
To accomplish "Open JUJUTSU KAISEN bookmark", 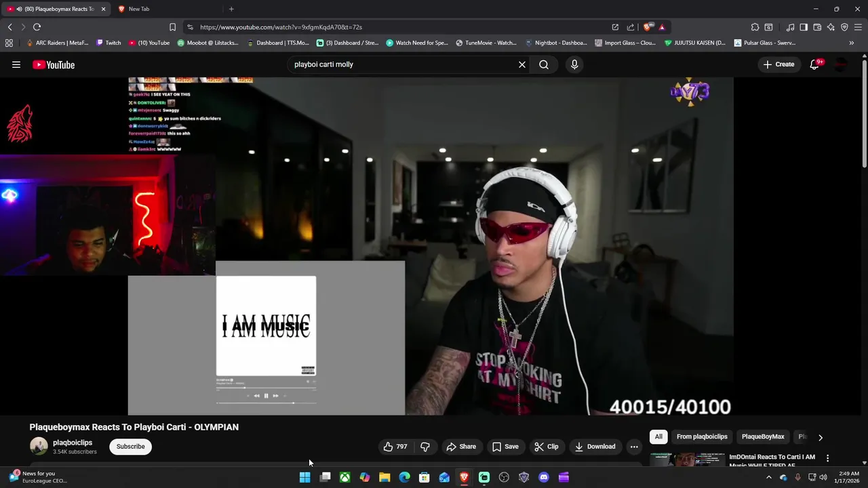I will (x=695, y=43).
